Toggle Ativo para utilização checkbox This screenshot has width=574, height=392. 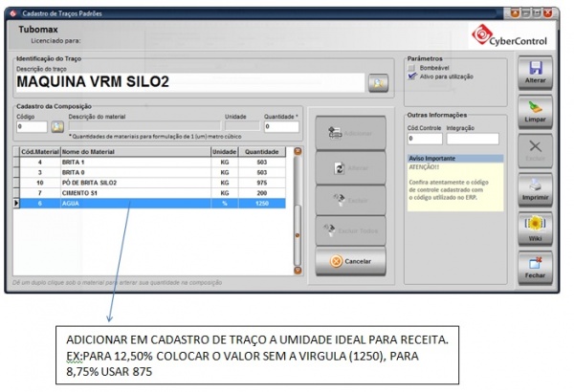(x=412, y=76)
